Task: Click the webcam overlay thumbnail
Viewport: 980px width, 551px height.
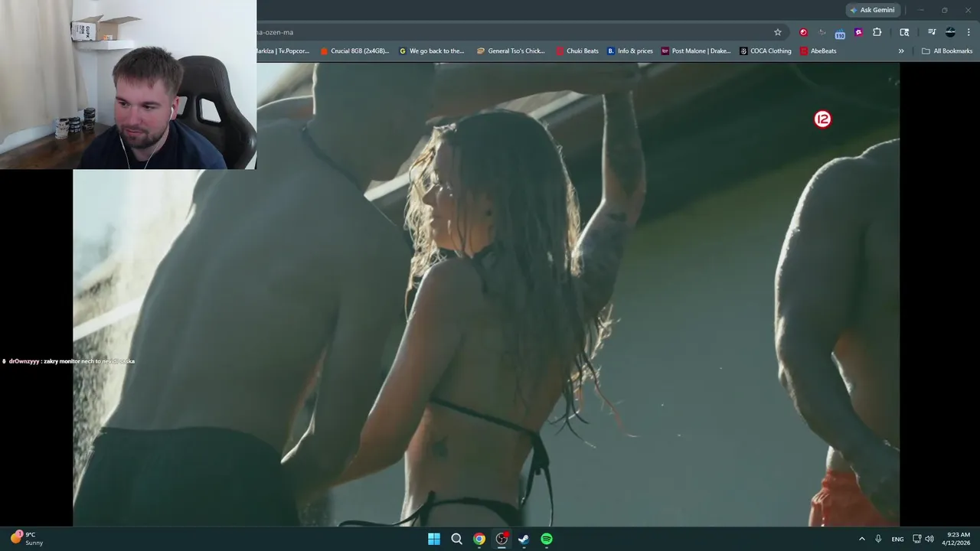Action: pyautogui.click(x=128, y=84)
